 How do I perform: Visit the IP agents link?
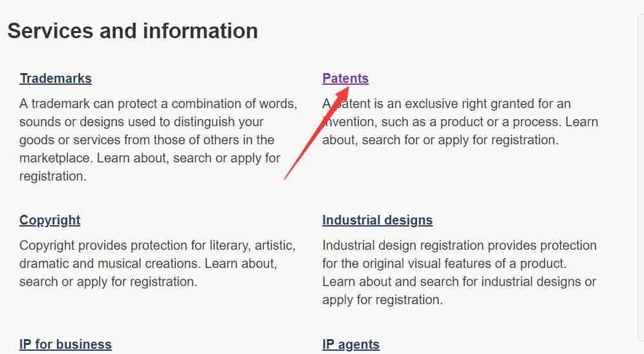[x=351, y=344]
